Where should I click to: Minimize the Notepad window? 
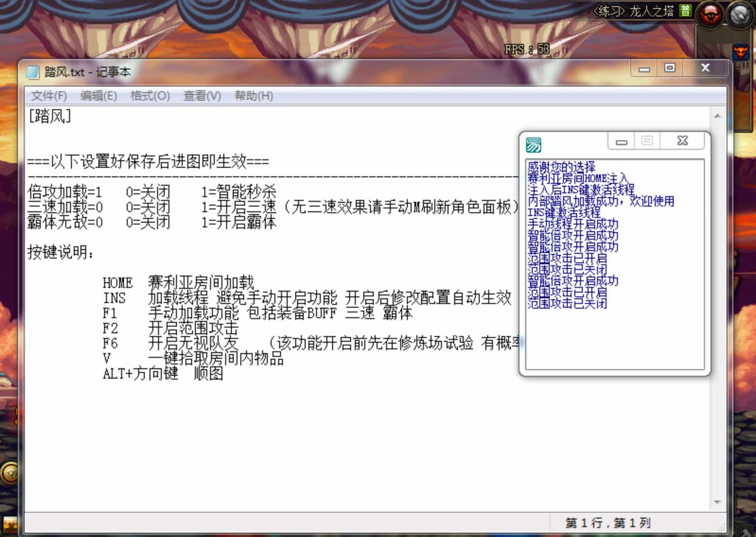coord(644,69)
